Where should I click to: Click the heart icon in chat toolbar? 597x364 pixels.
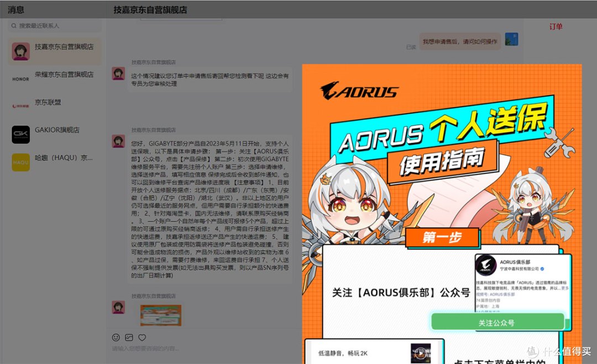142,337
